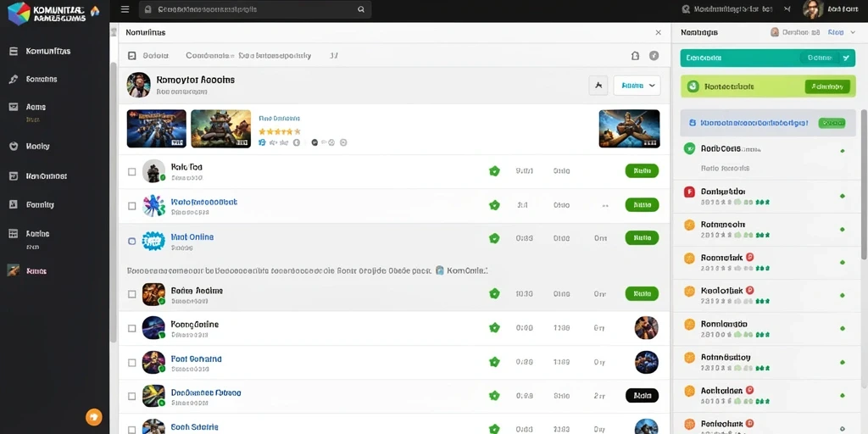Click the main list's left vertical scrollbar
868x434 pixels.
[114, 202]
